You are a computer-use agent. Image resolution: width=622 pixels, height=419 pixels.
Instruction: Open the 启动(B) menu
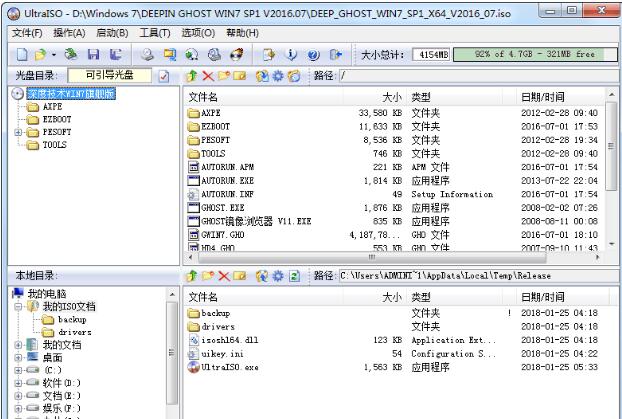pos(112,33)
